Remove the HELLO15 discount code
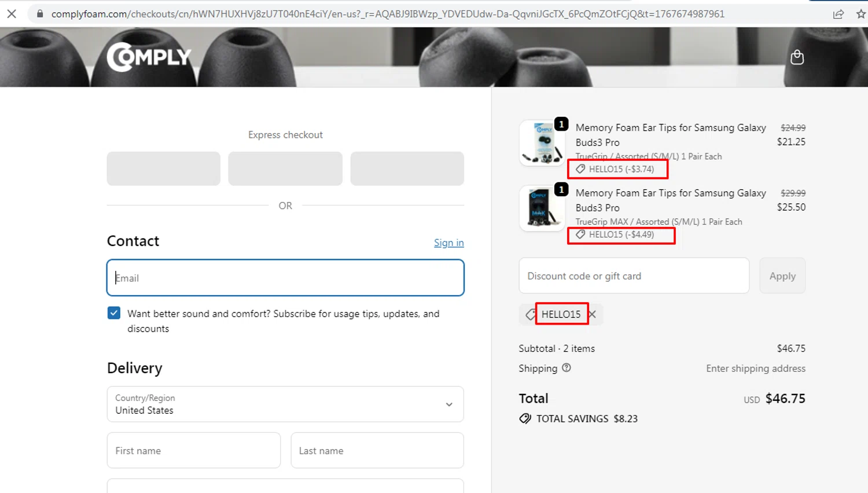The width and height of the screenshot is (868, 493). pos(592,314)
